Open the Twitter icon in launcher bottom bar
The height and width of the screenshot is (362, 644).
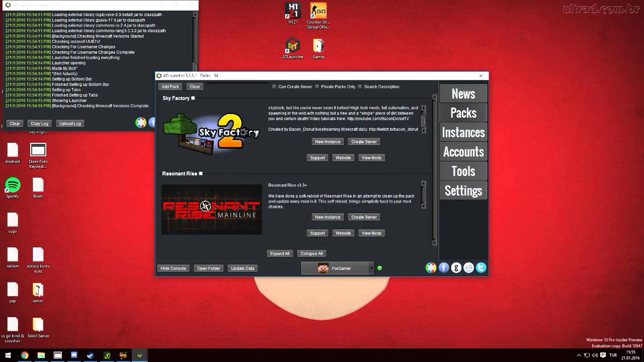pyautogui.click(x=481, y=268)
